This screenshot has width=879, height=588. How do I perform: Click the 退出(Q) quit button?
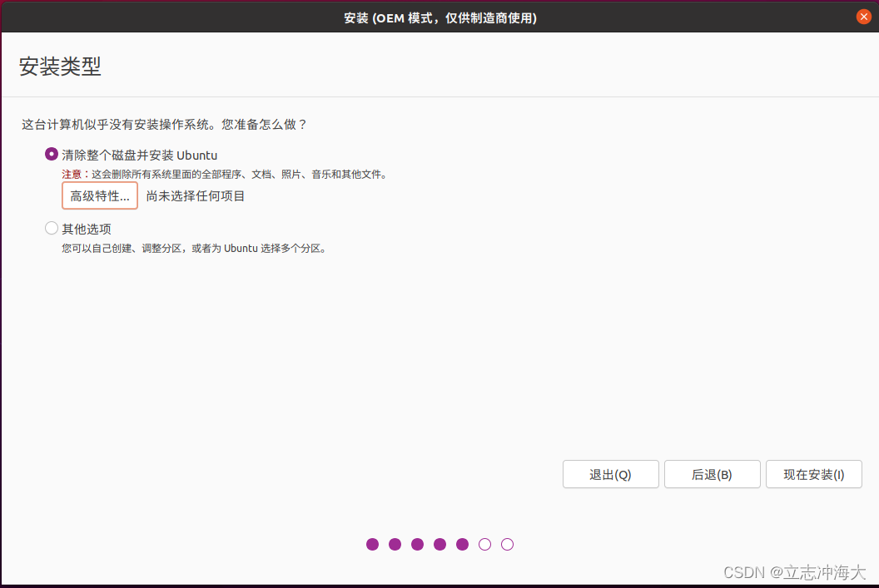point(610,474)
